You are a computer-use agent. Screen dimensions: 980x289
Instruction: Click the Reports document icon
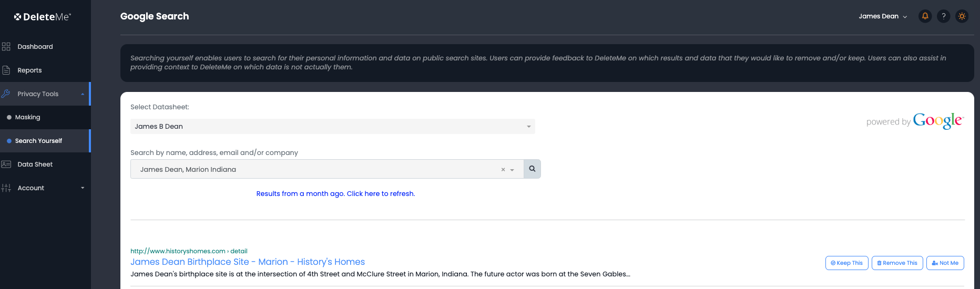point(6,70)
